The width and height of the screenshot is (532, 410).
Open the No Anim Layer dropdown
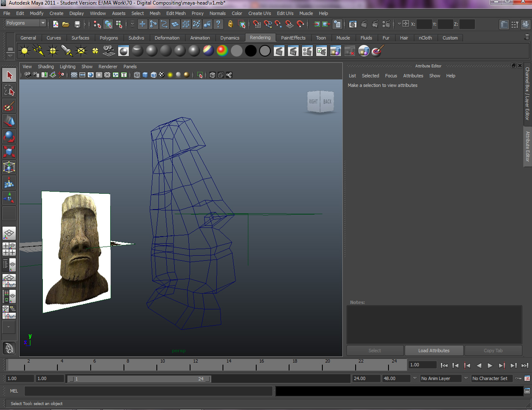pos(440,378)
